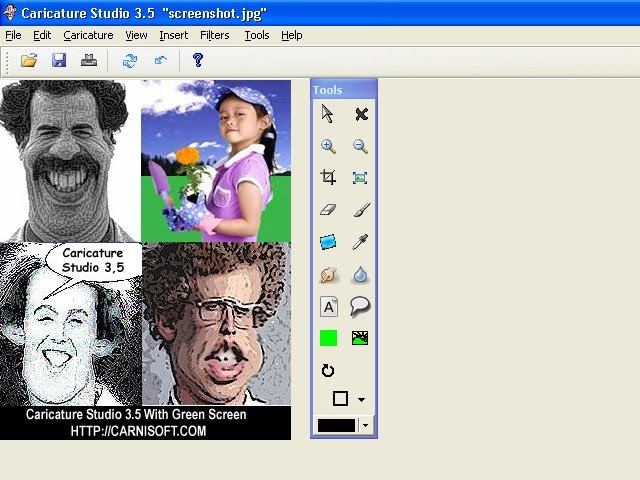Viewport: 640px width, 480px height.
Task: Open the Tools menu
Action: click(257, 36)
